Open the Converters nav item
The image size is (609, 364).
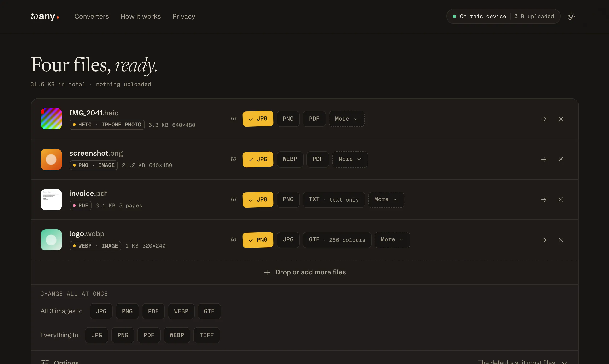[92, 17]
